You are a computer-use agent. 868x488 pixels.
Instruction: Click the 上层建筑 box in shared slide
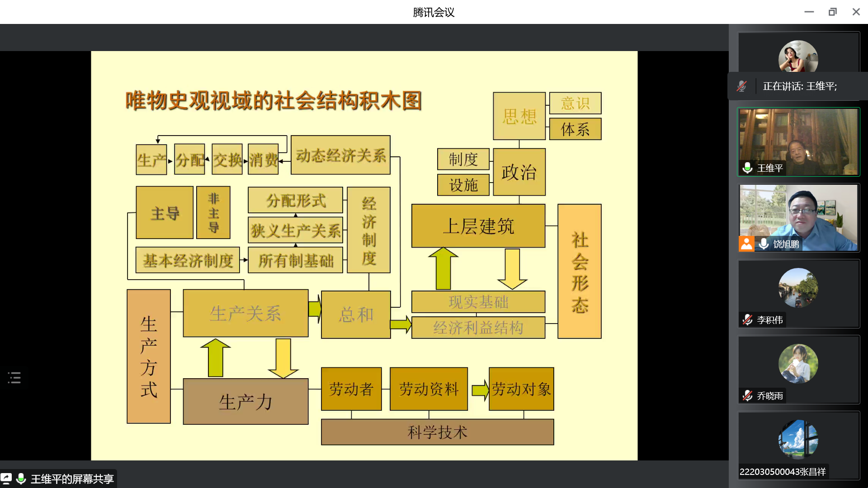478,226
